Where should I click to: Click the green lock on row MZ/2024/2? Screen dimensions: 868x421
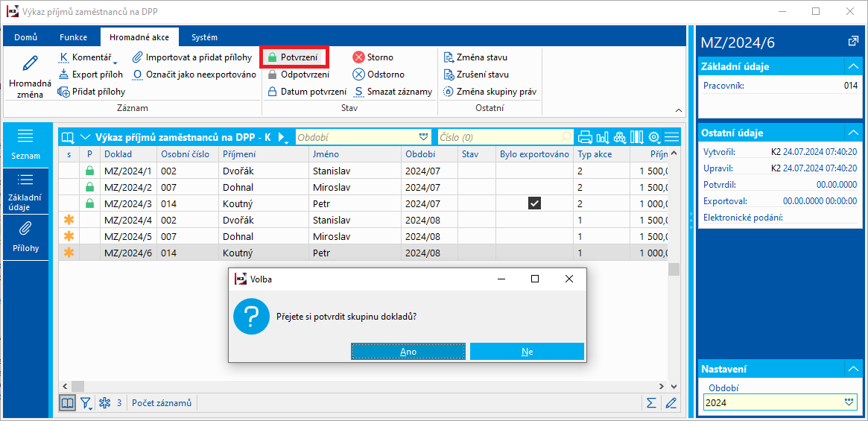(x=90, y=187)
